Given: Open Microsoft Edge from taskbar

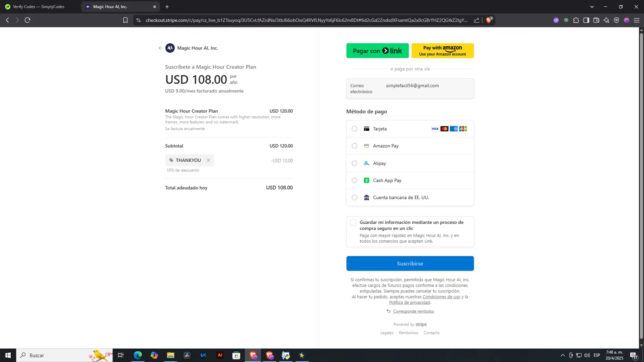Looking at the screenshot, I should [137, 355].
